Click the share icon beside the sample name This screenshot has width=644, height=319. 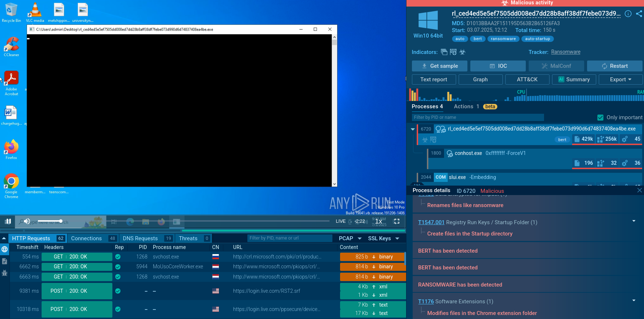(x=639, y=14)
